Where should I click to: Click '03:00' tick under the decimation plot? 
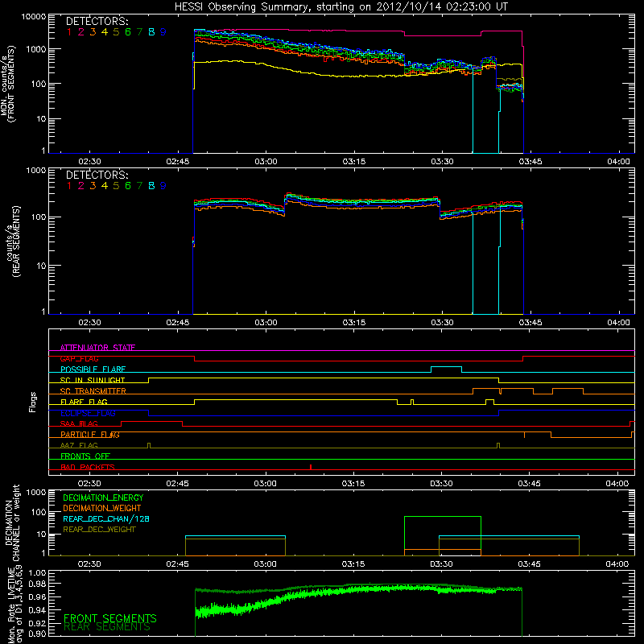(266, 564)
